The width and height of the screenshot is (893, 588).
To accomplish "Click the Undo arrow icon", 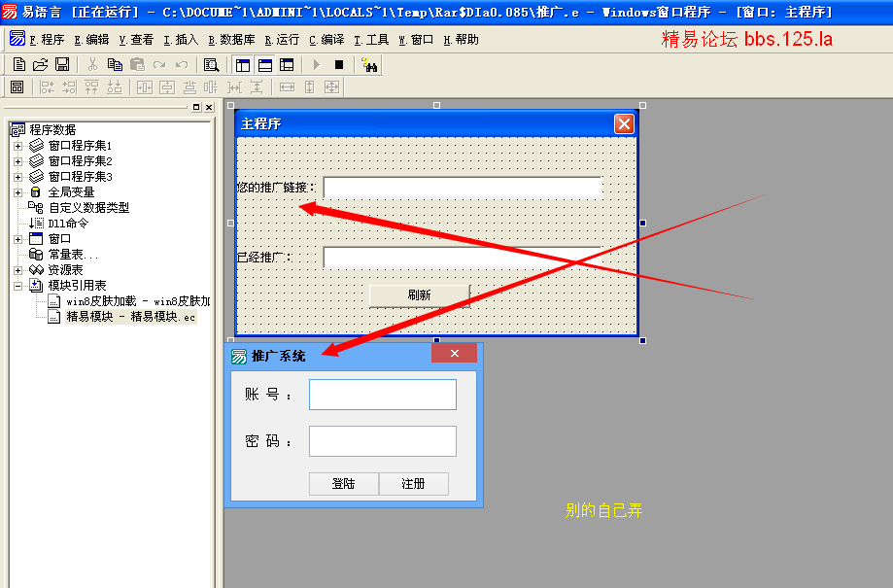I will (182, 65).
